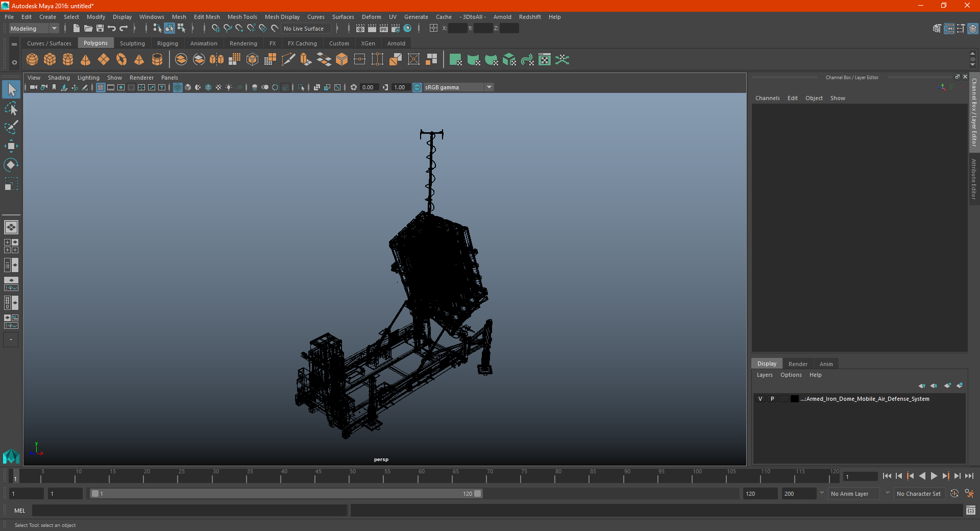This screenshot has height=531, width=980.
Task: Click the IPR render icon
Action: coord(384,29)
